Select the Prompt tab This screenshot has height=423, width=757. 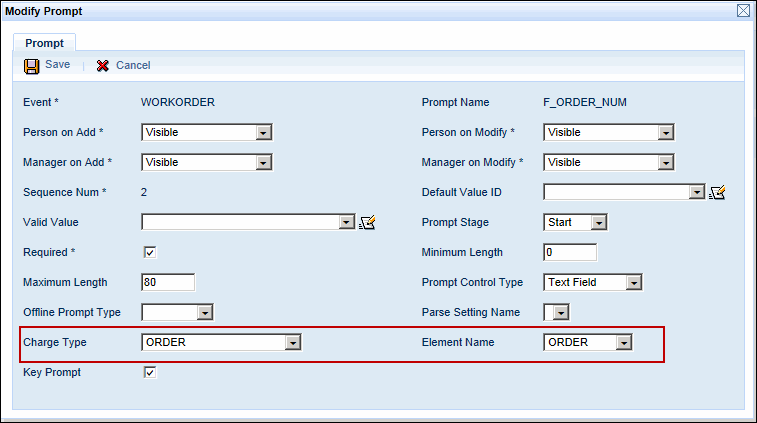[44, 43]
